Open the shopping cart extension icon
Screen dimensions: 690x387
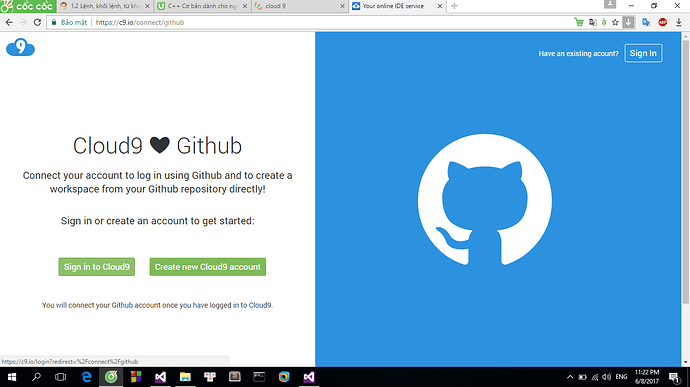pyautogui.click(x=579, y=22)
